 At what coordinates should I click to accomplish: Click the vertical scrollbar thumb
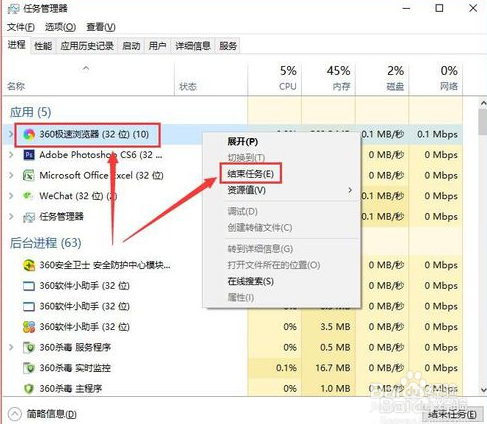[482, 122]
